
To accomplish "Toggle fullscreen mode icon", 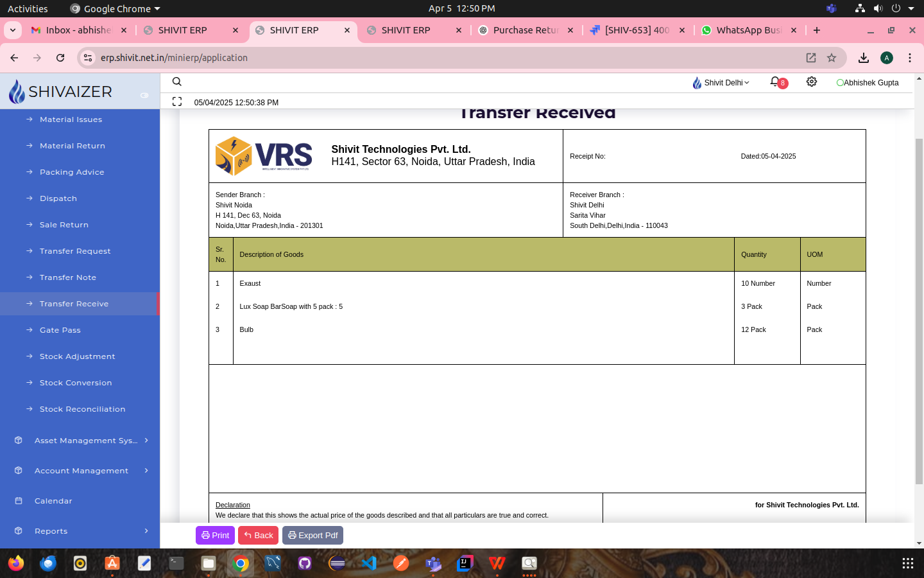I will tap(177, 101).
